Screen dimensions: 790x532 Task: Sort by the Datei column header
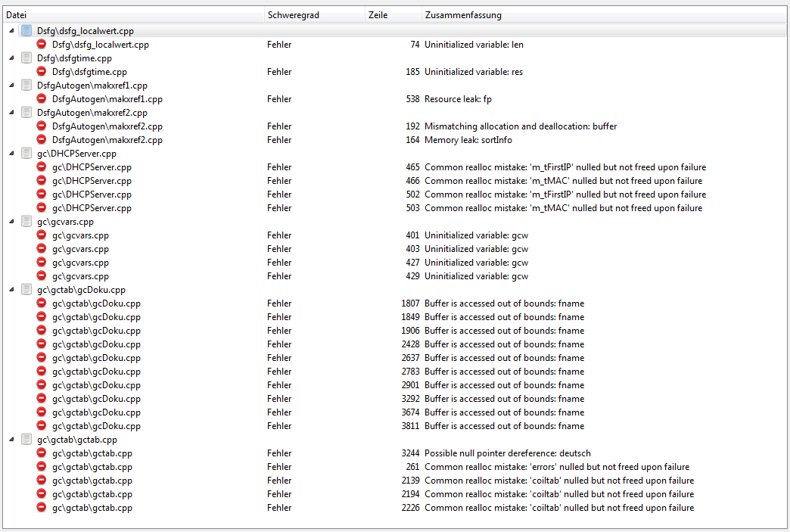pos(132,15)
